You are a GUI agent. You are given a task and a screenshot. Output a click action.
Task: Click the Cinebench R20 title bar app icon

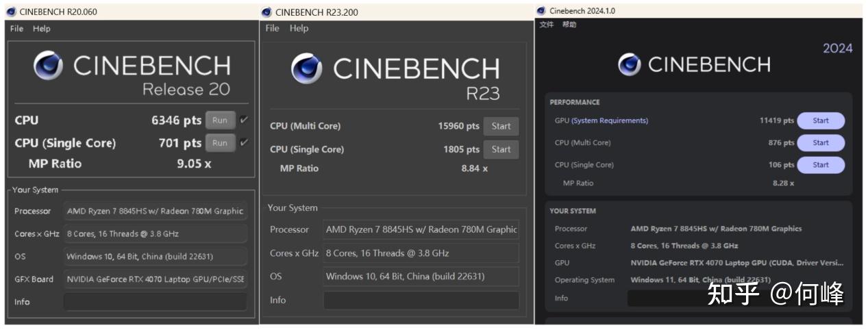coord(11,12)
